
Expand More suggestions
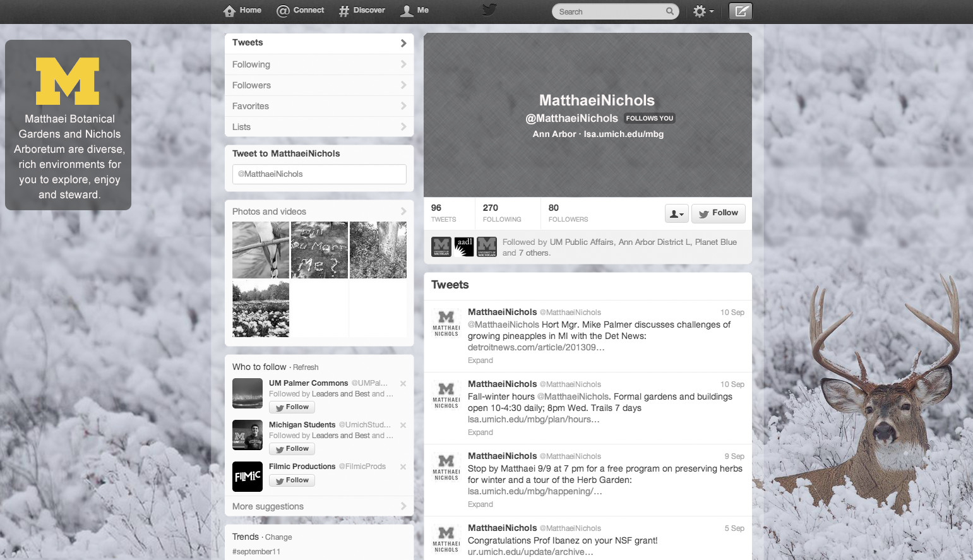click(x=319, y=506)
